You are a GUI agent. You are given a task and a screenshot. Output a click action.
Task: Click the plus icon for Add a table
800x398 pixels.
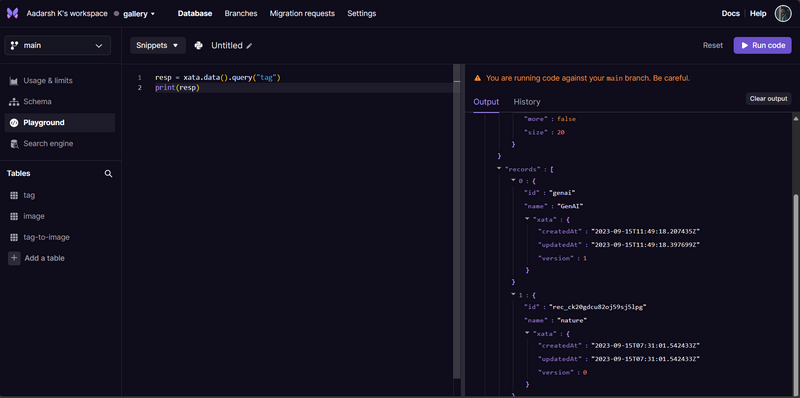14,258
